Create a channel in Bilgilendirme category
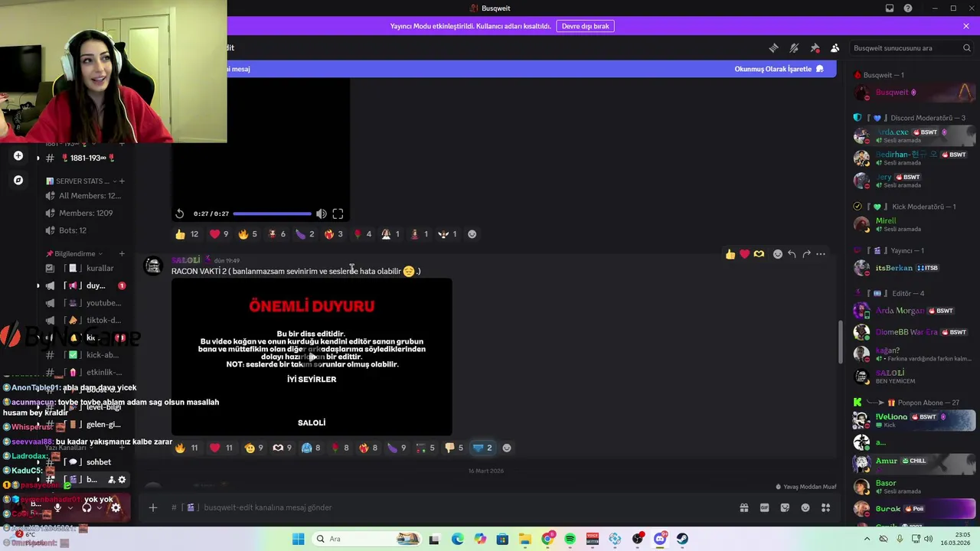The image size is (980, 551). pos(122,254)
